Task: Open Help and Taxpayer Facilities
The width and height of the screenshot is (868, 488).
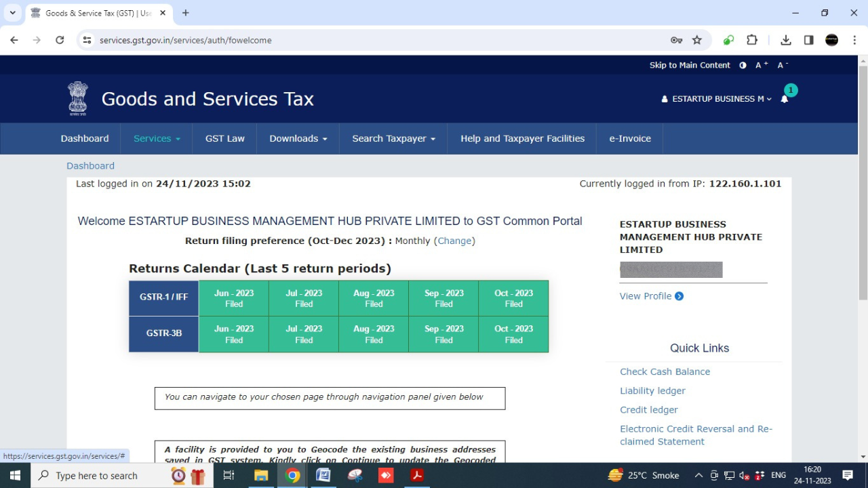Action: (522, 138)
